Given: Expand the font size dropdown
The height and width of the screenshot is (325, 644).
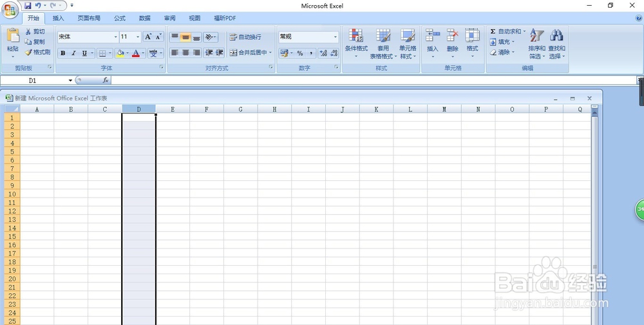Looking at the screenshot, I should point(138,37).
